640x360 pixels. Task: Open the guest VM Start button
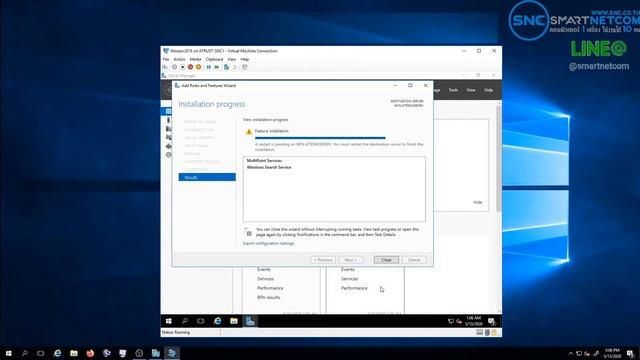point(169,321)
